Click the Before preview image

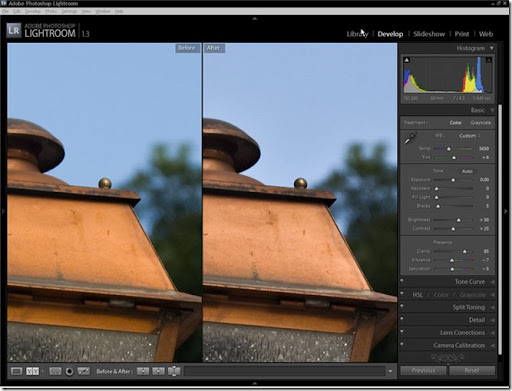click(x=104, y=202)
